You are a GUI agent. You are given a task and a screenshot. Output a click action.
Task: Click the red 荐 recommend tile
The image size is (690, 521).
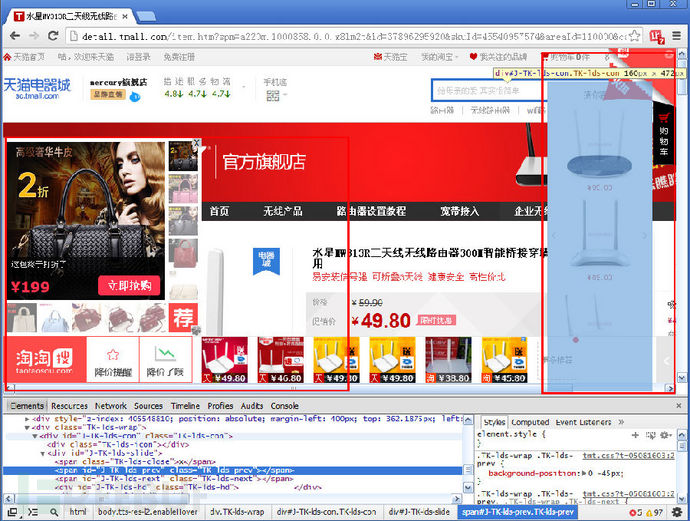[183, 317]
